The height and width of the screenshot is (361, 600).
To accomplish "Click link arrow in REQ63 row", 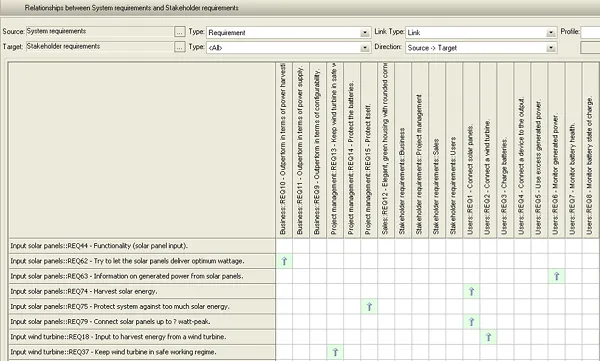I will coord(557,276).
